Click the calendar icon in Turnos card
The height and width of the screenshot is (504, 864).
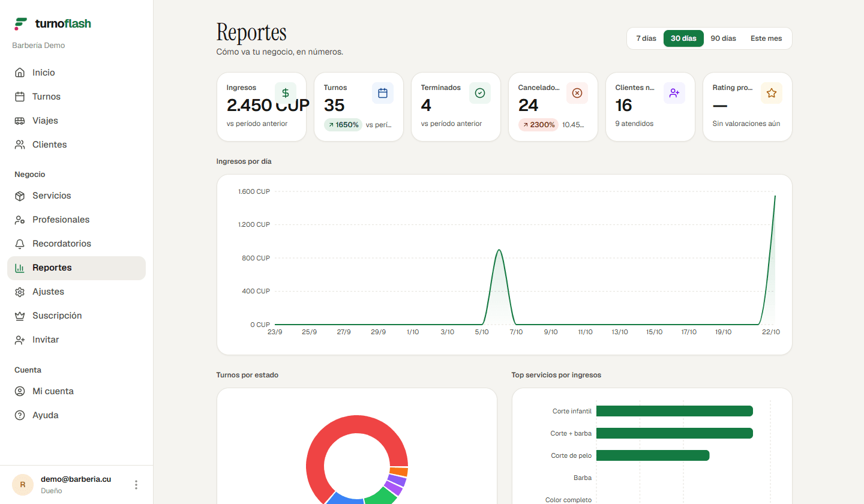[383, 93]
